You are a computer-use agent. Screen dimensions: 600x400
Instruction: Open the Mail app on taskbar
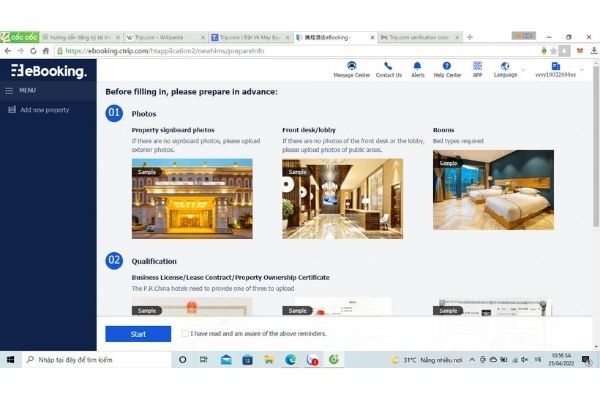point(226,359)
